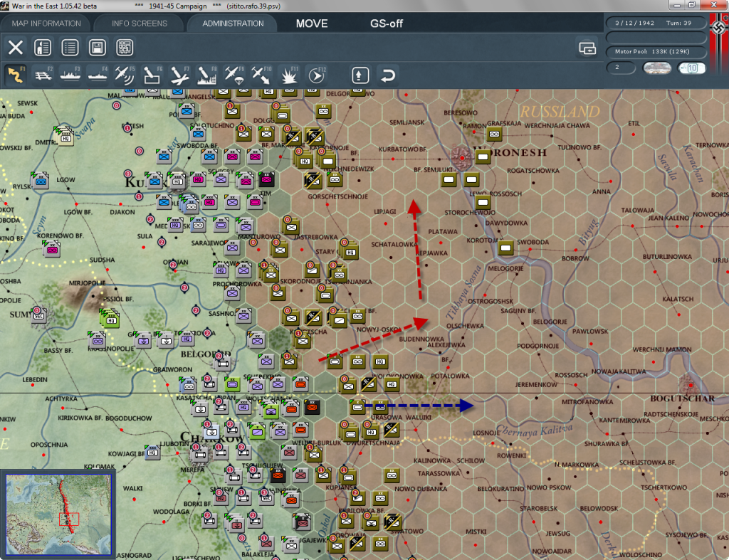Click the F12 end turn icon

[x=316, y=75]
